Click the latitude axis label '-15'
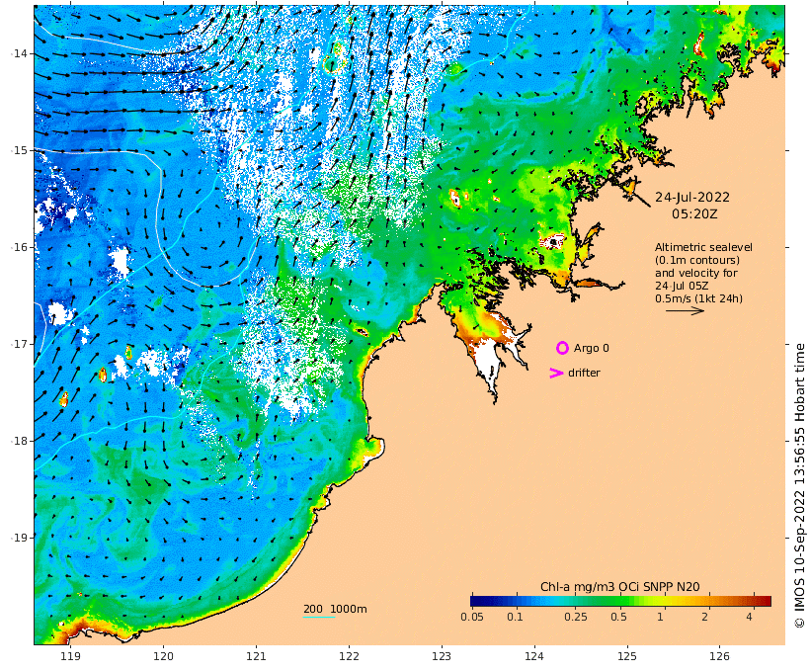The image size is (810, 672). point(20,150)
